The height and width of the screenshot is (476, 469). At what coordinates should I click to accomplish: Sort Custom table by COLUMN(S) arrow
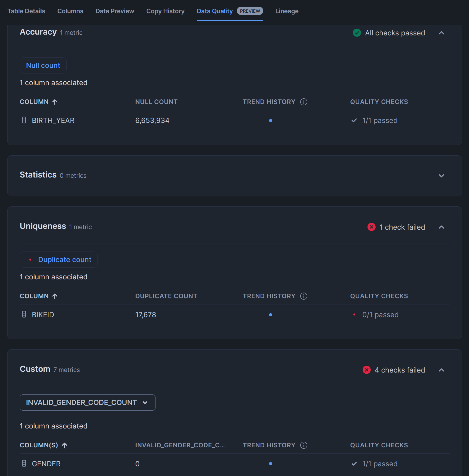[x=65, y=445]
